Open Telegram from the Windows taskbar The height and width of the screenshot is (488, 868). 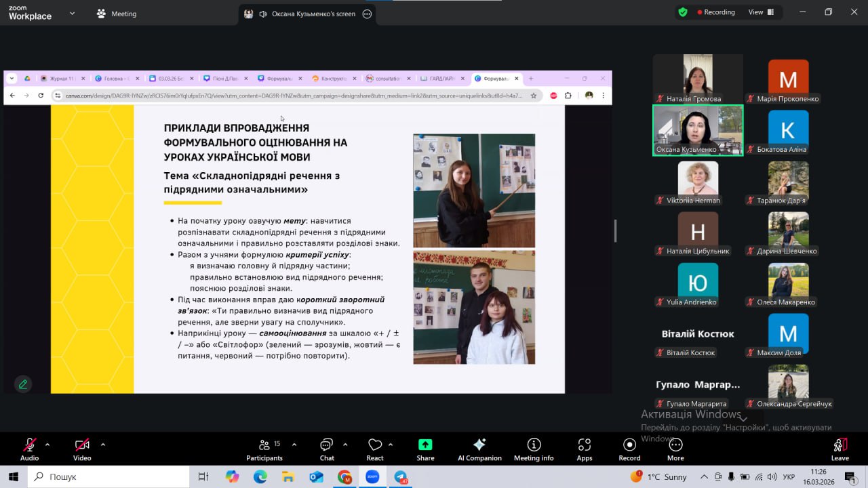[401, 477]
